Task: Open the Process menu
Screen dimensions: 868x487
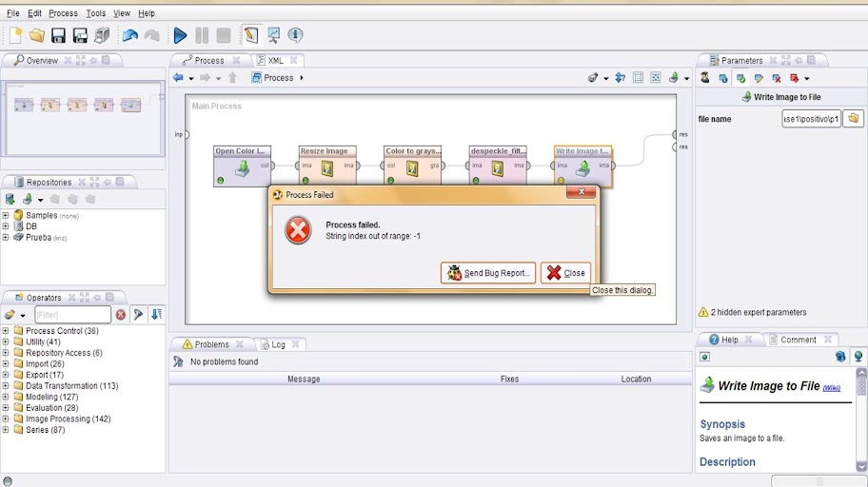Action: [63, 13]
